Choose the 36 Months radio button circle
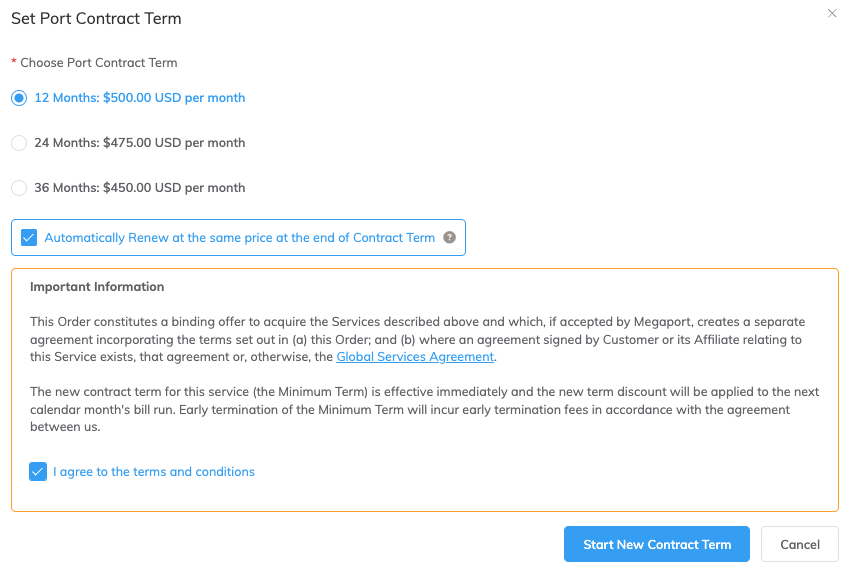The height and width of the screenshot is (572, 852). (19, 188)
